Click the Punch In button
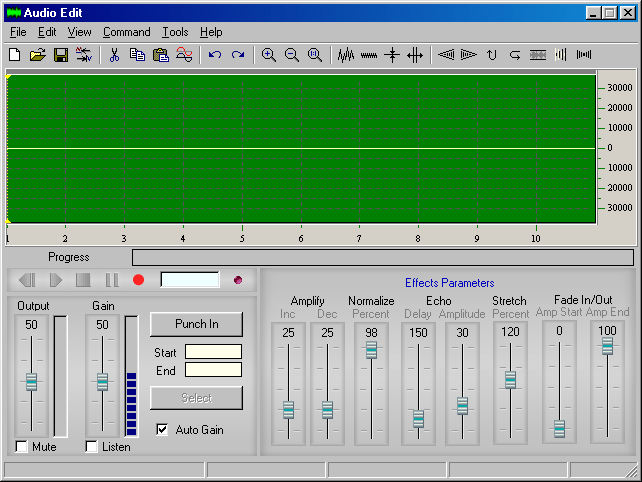642x482 pixels. point(196,324)
